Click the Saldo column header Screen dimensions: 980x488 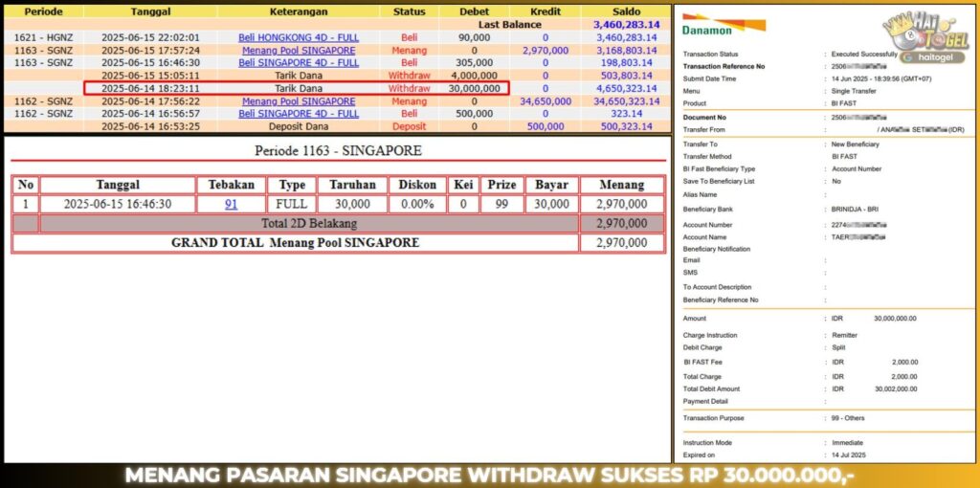pyautogui.click(x=627, y=11)
